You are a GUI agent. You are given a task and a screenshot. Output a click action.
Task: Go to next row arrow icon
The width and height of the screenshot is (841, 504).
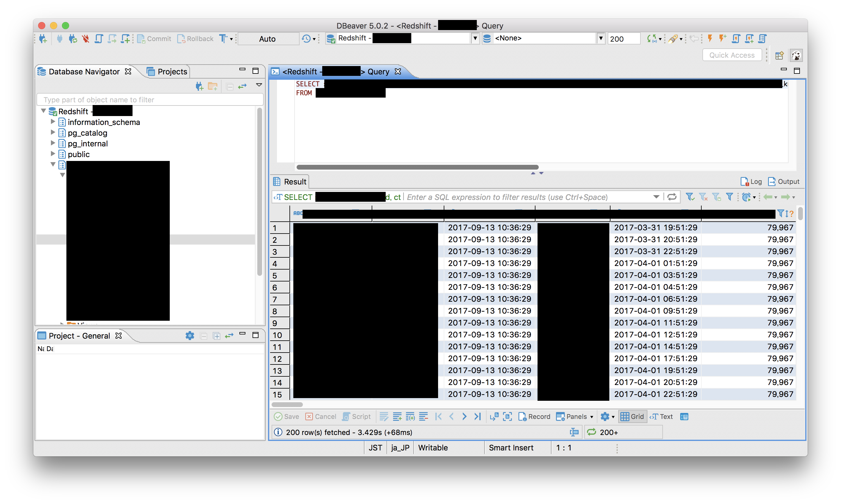tap(465, 416)
